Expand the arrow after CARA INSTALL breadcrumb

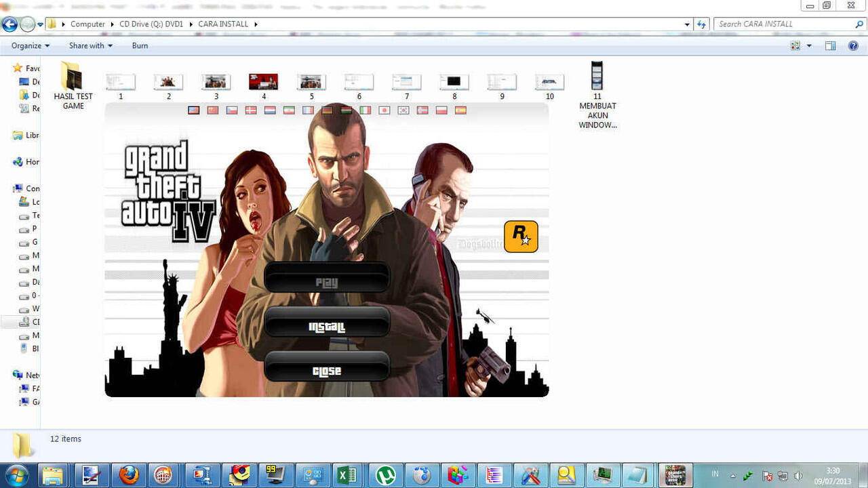tap(256, 24)
